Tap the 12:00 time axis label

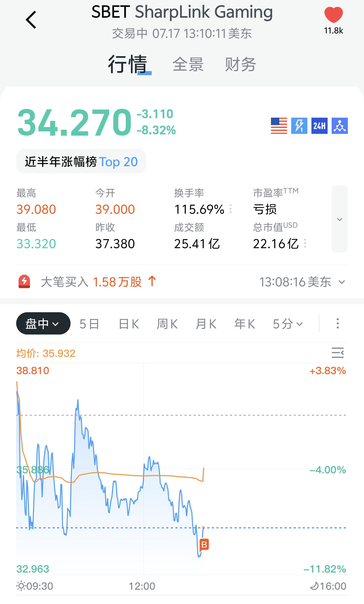(x=142, y=586)
